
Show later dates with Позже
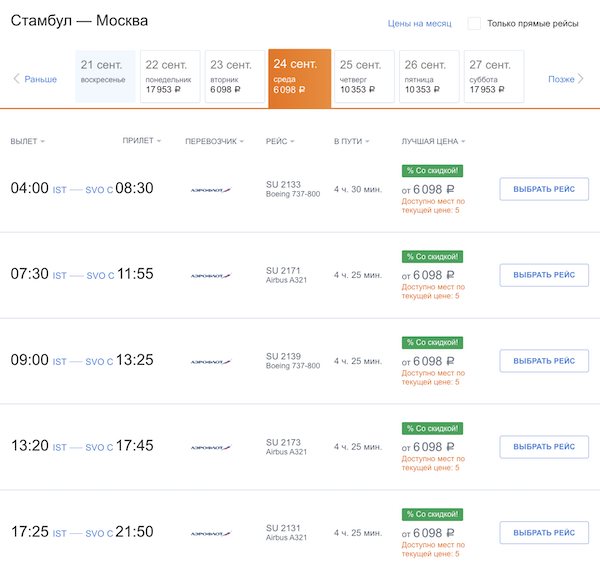[x=564, y=79]
